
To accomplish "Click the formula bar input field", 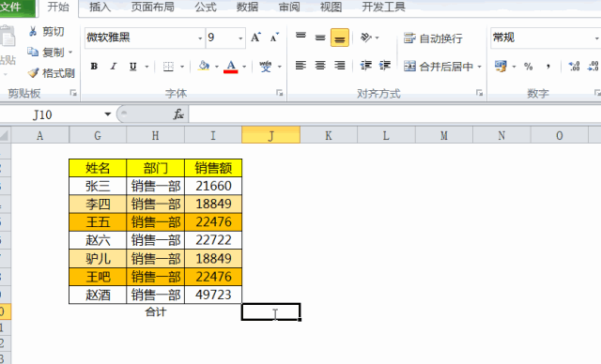I will click(x=394, y=114).
